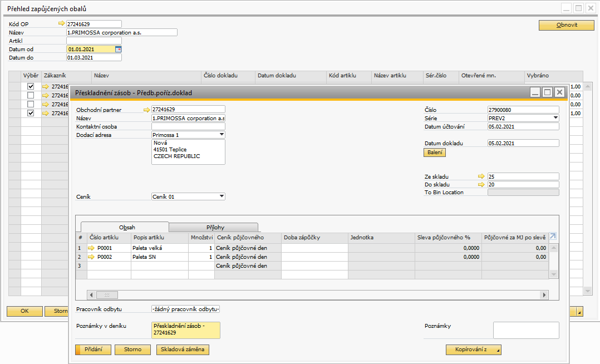Click the Artikl input field
Viewport: 600px width, 364px height.
coord(94,41)
